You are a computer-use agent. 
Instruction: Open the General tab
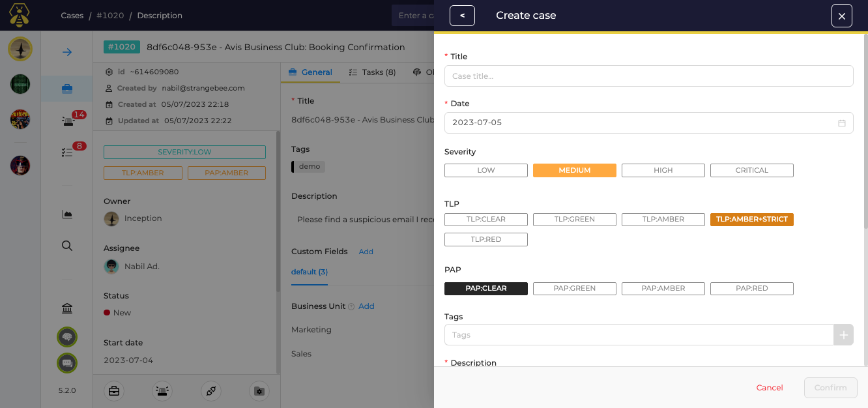coord(310,72)
